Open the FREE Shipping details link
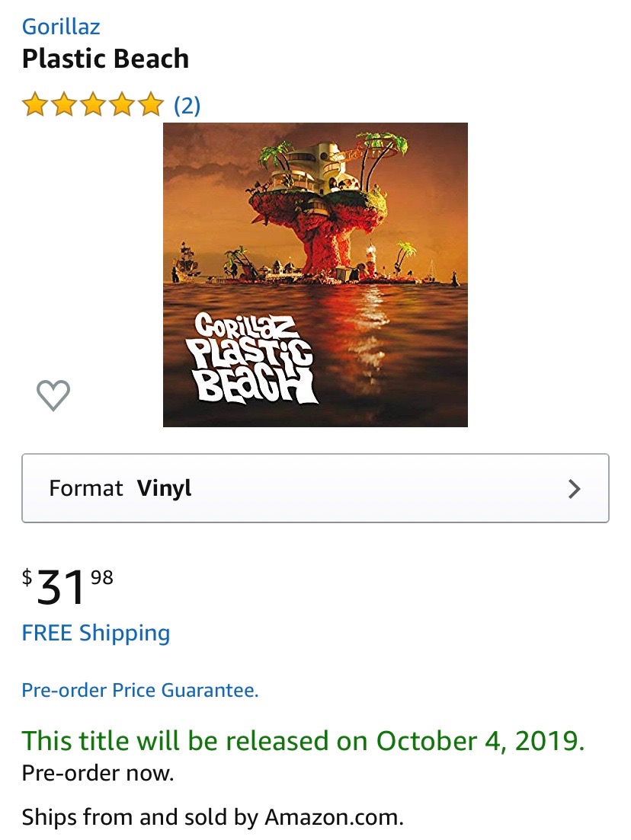The width and height of the screenshot is (631, 840). click(96, 633)
